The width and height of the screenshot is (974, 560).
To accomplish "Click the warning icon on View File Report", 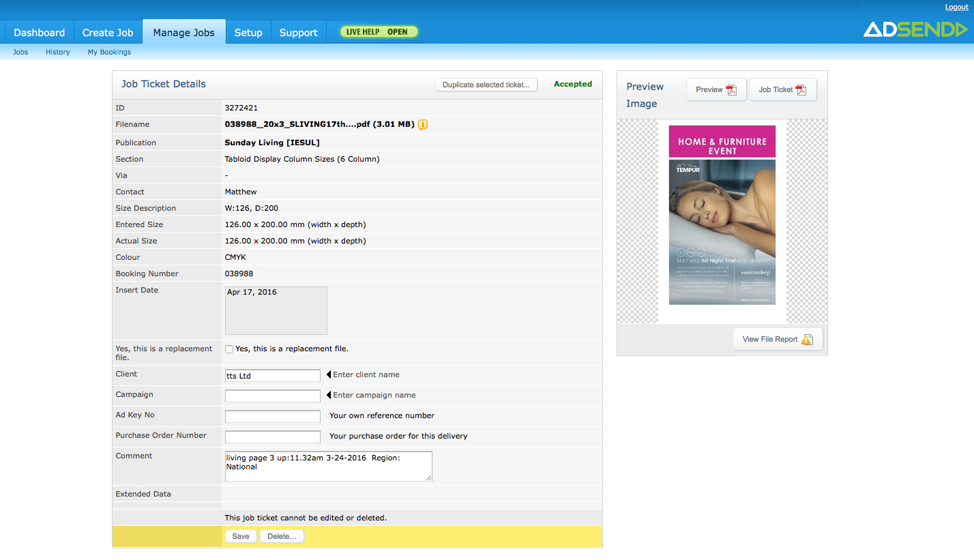I will tap(807, 340).
